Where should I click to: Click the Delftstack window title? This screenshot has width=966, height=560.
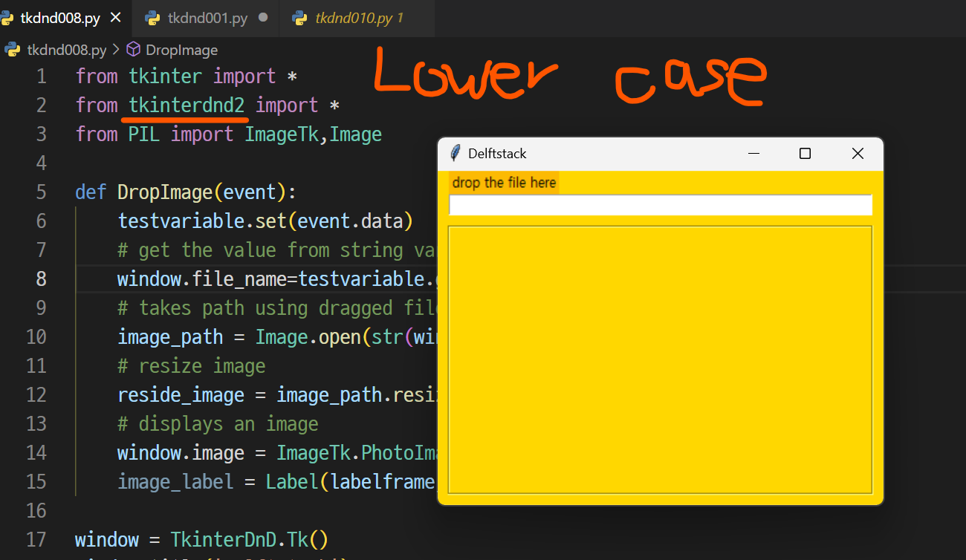tap(497, 154)
